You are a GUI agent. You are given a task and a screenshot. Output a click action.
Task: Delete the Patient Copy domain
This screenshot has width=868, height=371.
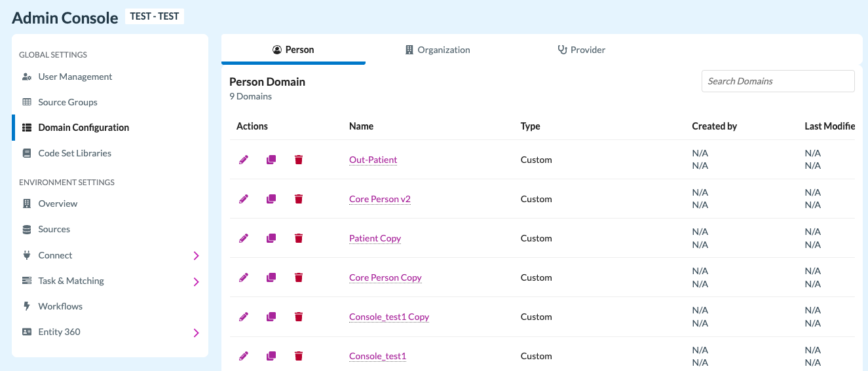[299, 238]
